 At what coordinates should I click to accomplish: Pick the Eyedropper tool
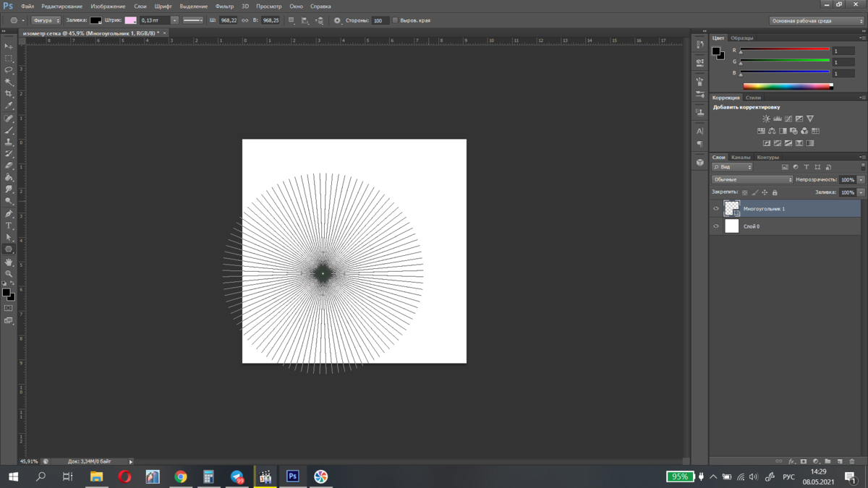click(x=9, y=106)
